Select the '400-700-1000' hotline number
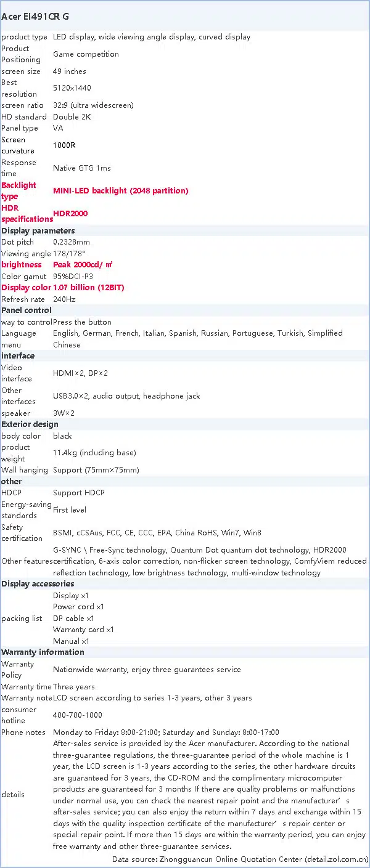This screenshot has height=868, width=370. (x=78, y=715)
